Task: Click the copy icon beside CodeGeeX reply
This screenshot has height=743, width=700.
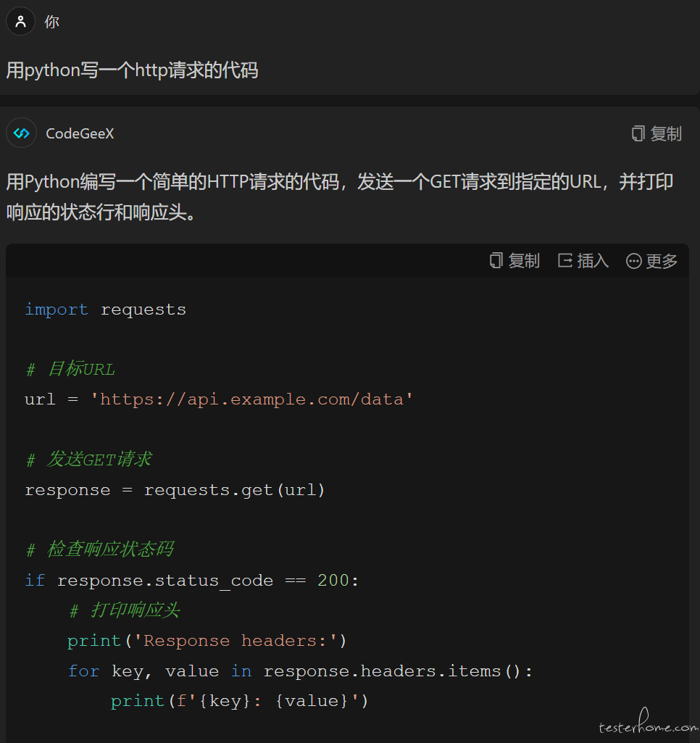Action: 638,133
